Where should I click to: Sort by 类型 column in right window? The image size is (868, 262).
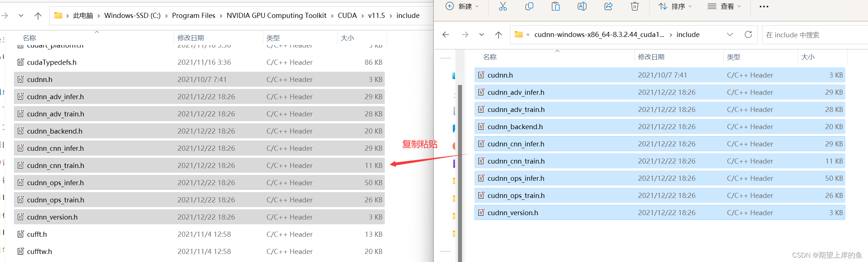coord(734,57)
